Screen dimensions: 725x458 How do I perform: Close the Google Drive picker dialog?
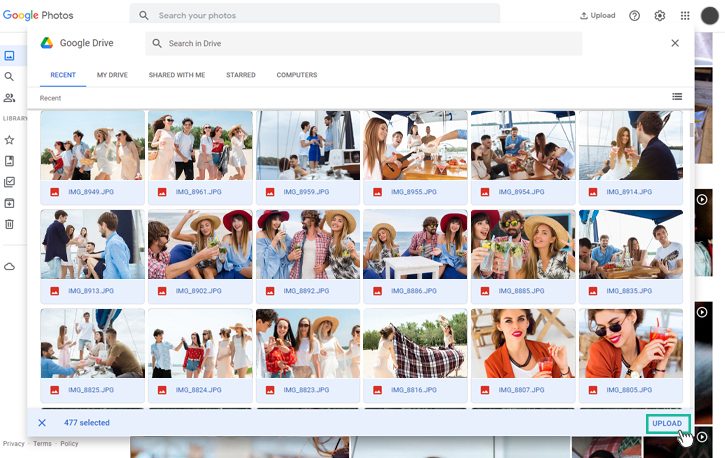(x=675, y=43)
